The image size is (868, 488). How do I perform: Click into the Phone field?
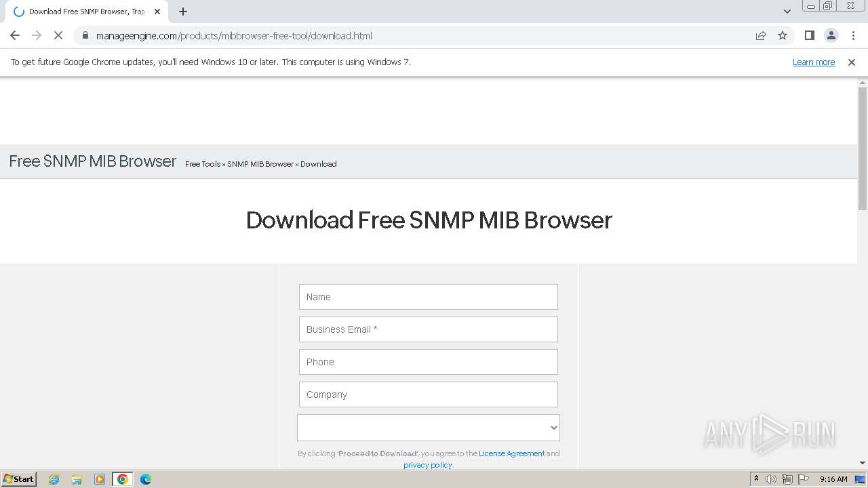pos(429,362)
